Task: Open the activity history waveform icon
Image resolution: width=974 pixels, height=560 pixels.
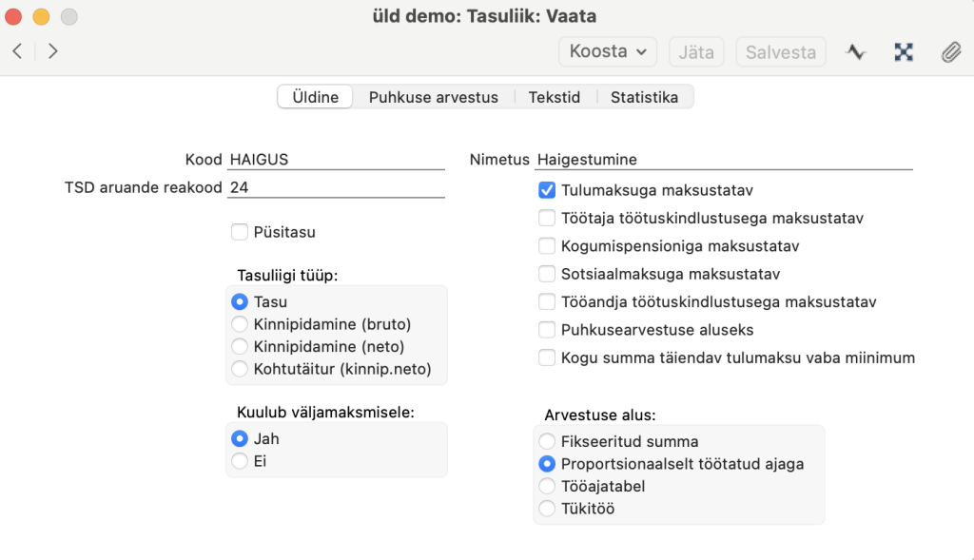Action: [856, 52]
